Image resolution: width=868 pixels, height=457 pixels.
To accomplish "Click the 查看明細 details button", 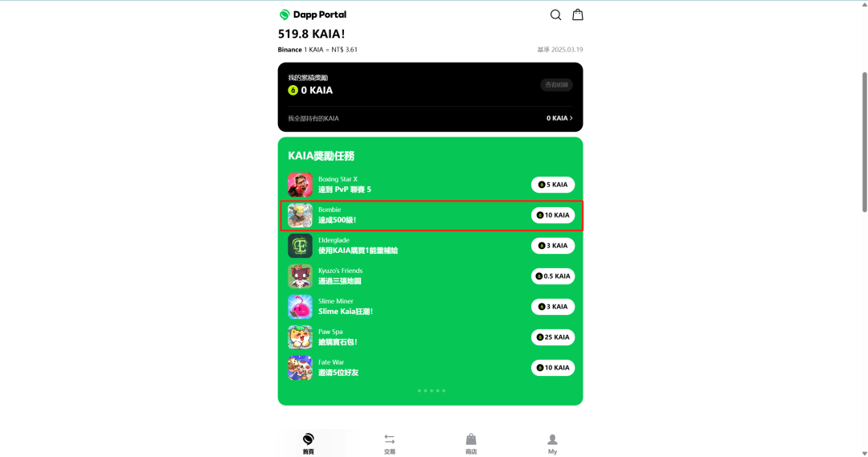I will click(556, 84).
